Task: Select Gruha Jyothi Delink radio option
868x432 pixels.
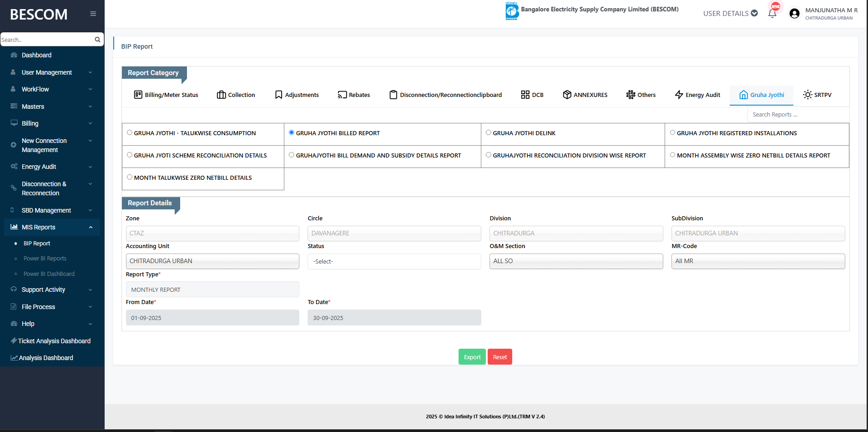Action: tap(489, 133)
